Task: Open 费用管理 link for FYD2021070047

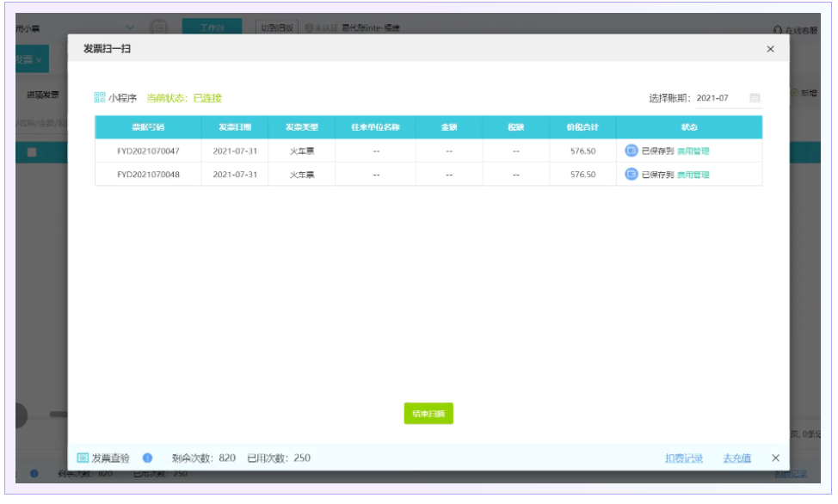Action: coord(693,151)
